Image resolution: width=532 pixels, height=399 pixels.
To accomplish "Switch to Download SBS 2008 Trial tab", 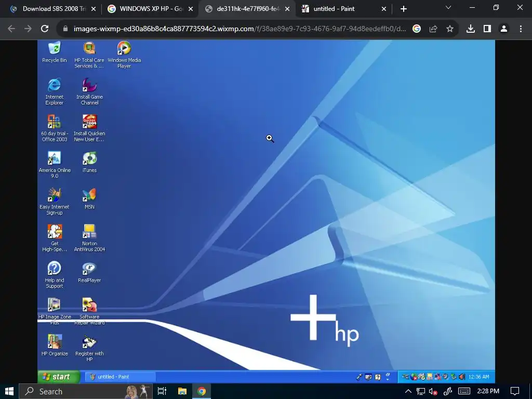I will (54, 9).
